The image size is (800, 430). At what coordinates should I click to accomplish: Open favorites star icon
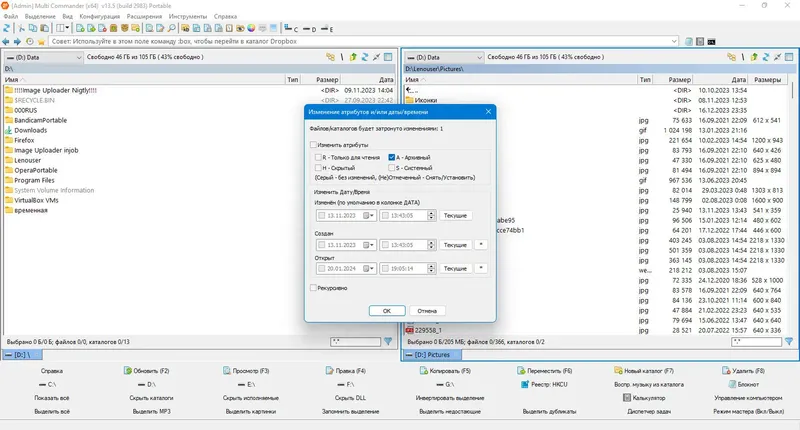coord(41,41)
